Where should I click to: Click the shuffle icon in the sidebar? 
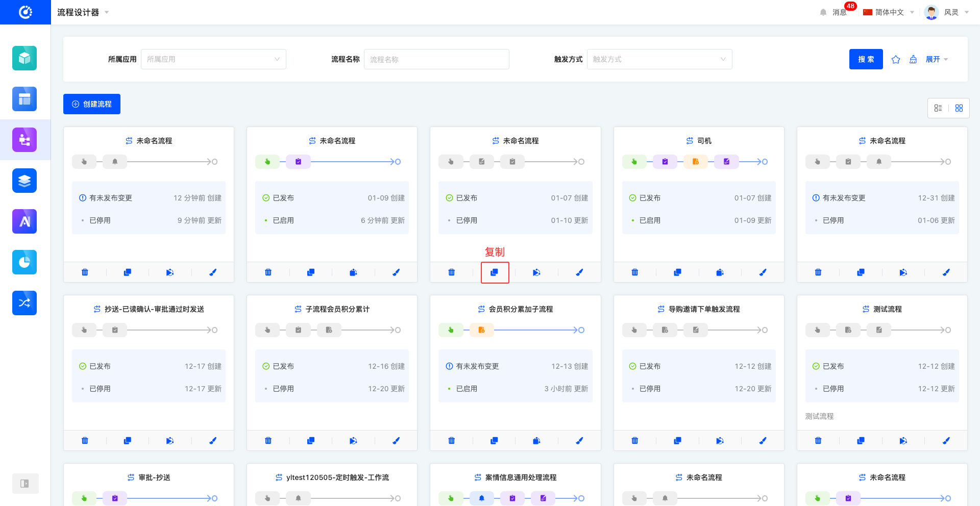tap(24, 303)
